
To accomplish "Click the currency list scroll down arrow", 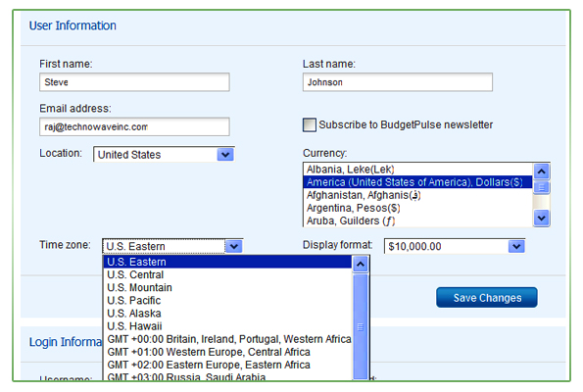I will [541, 218].
